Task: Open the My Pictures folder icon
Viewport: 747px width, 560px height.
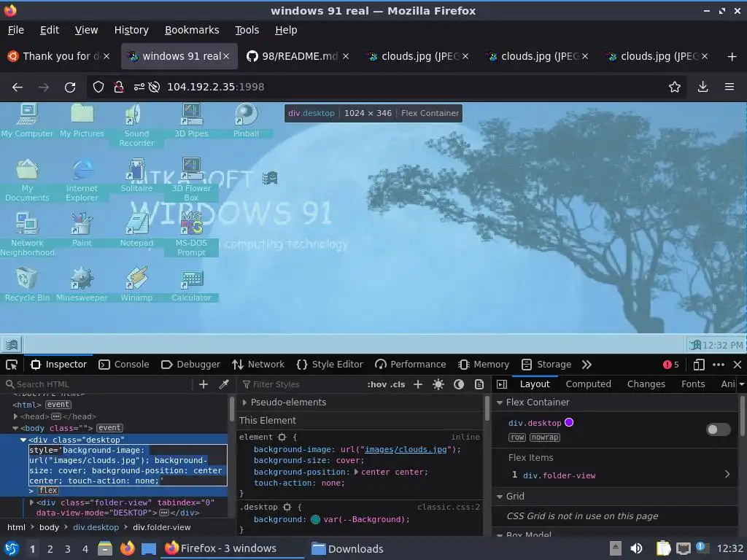Action: coord(82,120)
